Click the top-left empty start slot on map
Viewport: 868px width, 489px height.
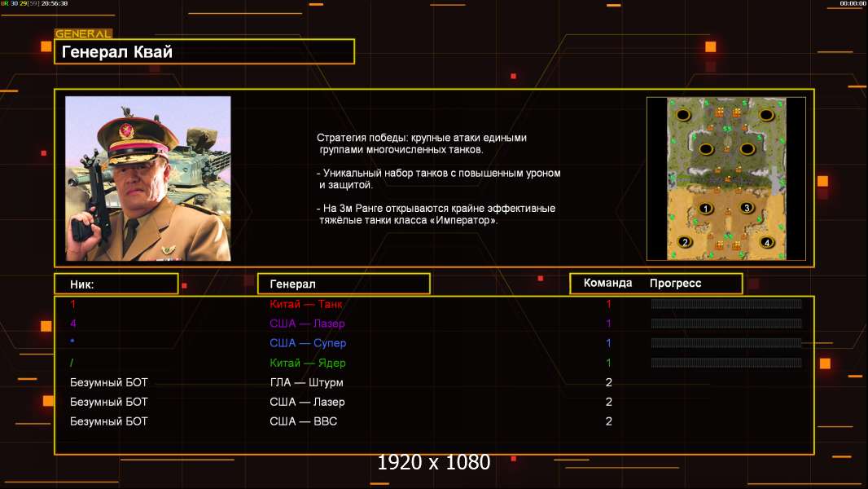pyautogui.click(x=685, y=116)
